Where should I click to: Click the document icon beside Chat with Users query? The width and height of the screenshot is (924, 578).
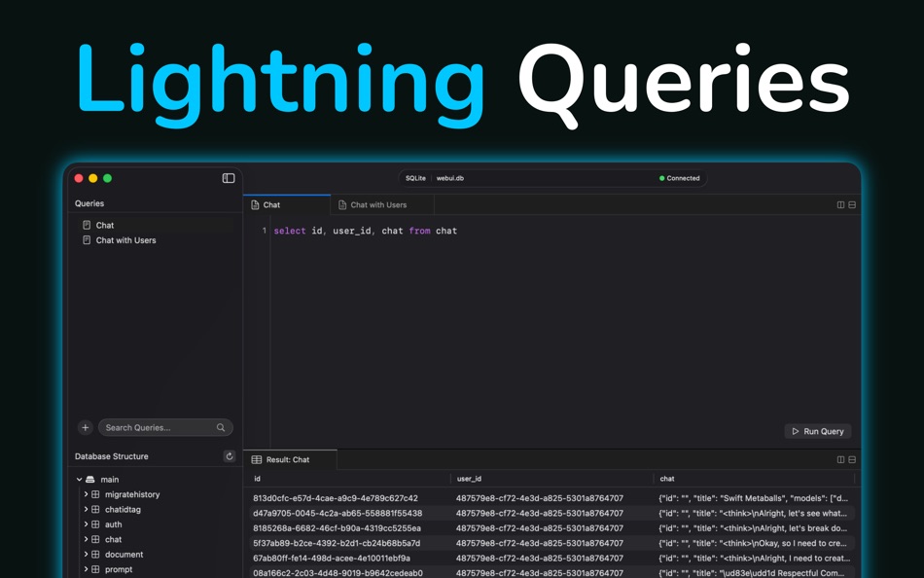88,239
